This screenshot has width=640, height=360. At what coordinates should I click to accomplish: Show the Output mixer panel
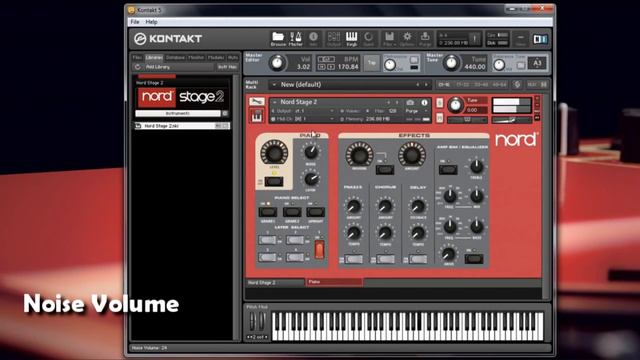point(334,39)
